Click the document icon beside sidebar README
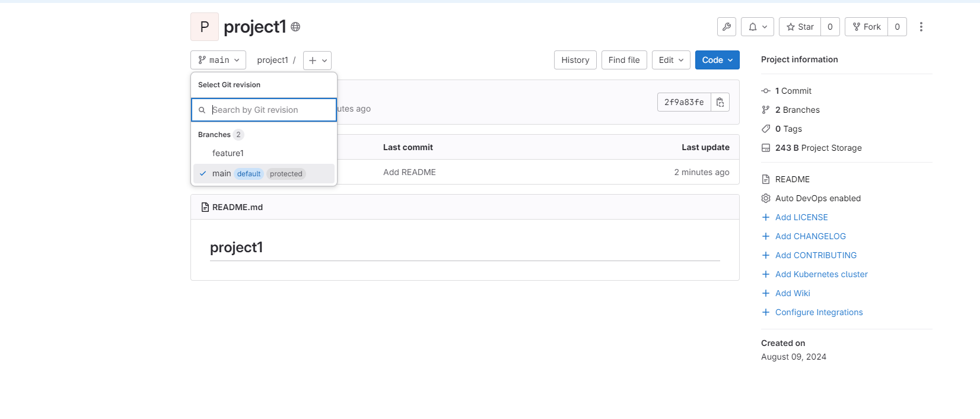This screenshot has height=419, width=980. 766,179
